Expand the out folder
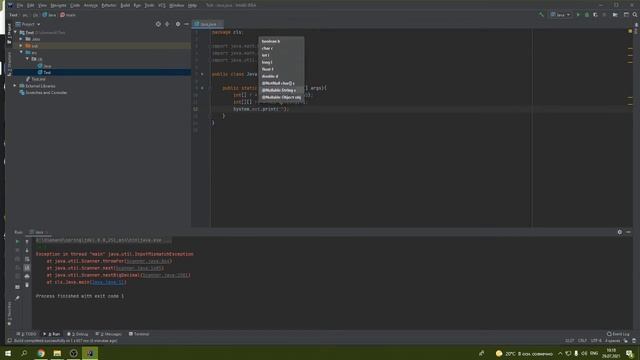The width and height of the screenshot is (640, 360). coord(21,46)
